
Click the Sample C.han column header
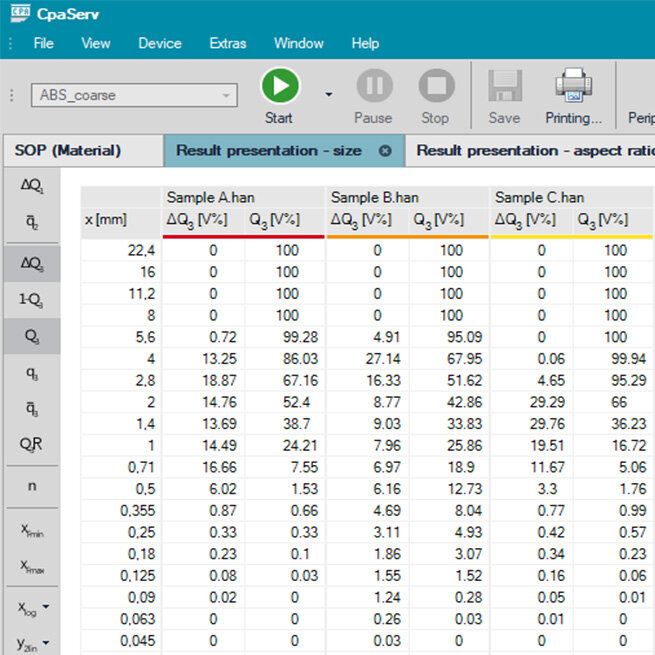click(x=573, y=197)
